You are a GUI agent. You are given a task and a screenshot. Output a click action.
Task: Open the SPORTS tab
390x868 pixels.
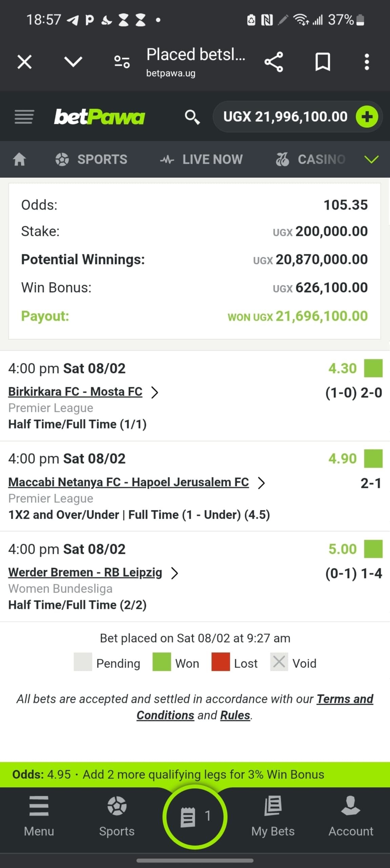click(91, 159)
